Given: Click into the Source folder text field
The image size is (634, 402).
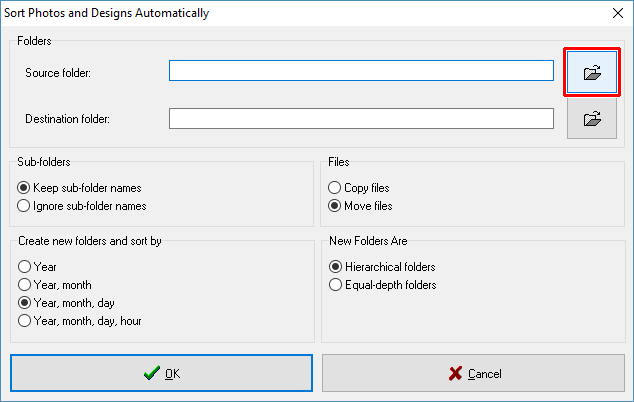Looking at the screenshot, I should (361, 71).
